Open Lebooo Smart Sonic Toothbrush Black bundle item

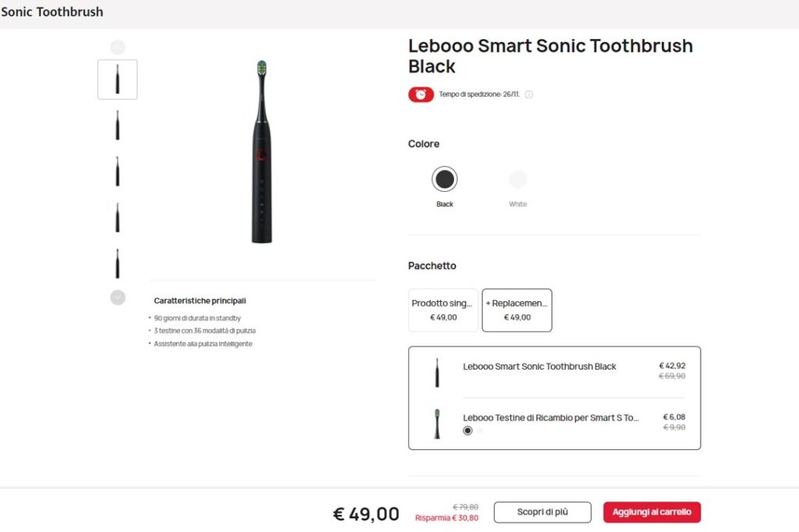(x=539, y=367)
